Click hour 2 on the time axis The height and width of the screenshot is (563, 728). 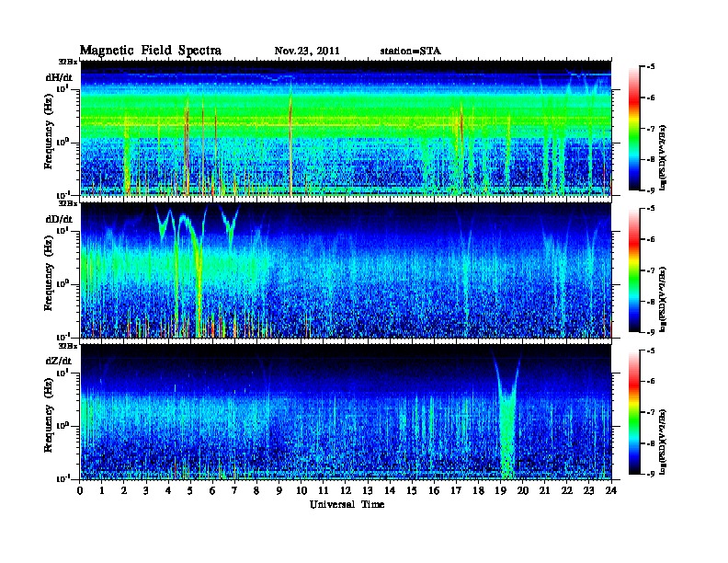point(124,491)
